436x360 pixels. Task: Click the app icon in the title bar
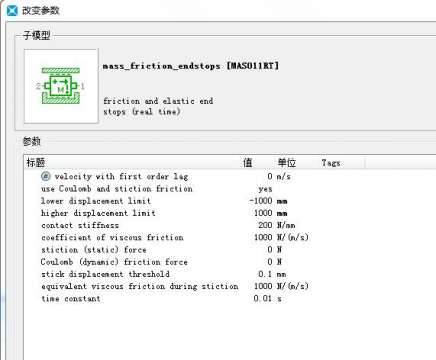tap(12, 10)
